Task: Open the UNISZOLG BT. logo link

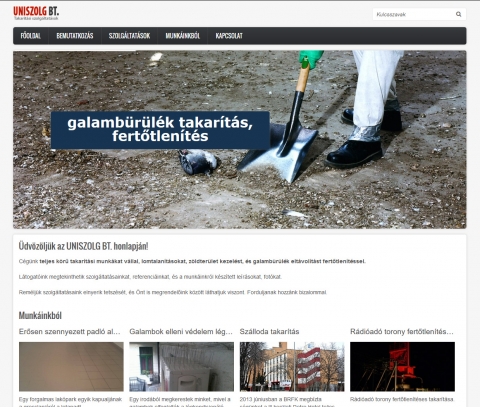Action: click(x=36, y=11)
